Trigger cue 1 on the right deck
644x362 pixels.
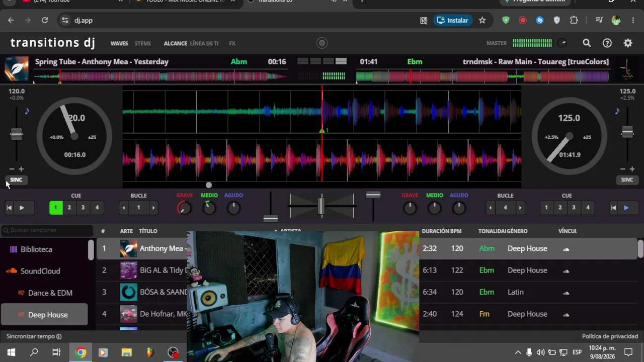[546, 208]
